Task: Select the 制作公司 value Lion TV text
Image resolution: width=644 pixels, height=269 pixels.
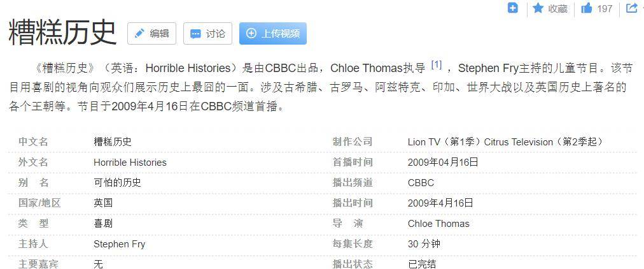Action: click(x=505, y=142)
